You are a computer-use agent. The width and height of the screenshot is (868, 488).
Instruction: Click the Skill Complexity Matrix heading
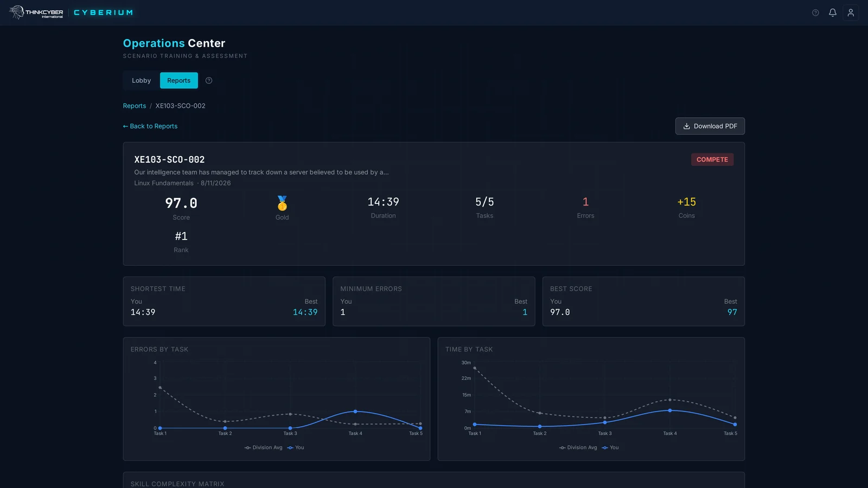pyautogui.click(x=177, y=484)
